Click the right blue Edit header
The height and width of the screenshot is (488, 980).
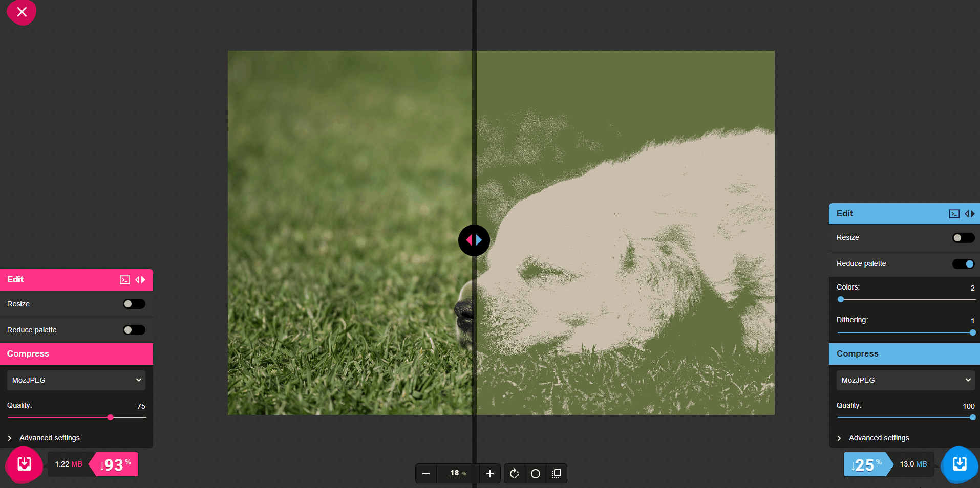point(904,214)
